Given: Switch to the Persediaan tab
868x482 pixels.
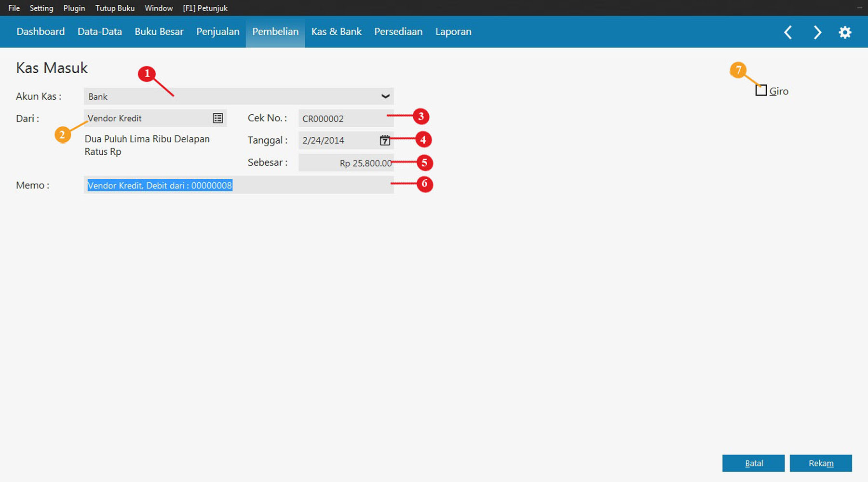Looking at the screenshot, I should [398, 32].
